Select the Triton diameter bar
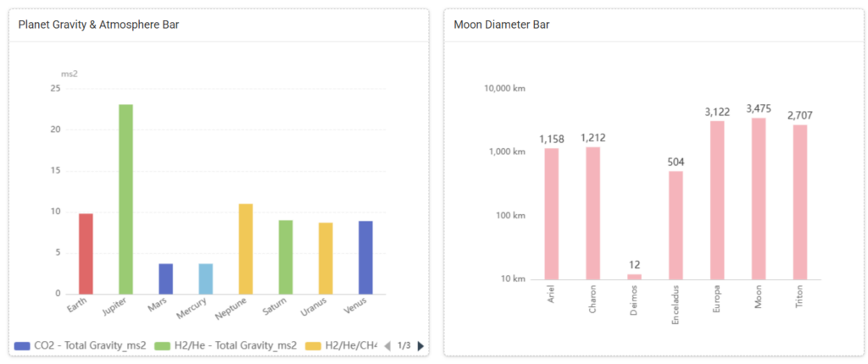The height and width of the screenshot is (364, 868). (800, 202)
